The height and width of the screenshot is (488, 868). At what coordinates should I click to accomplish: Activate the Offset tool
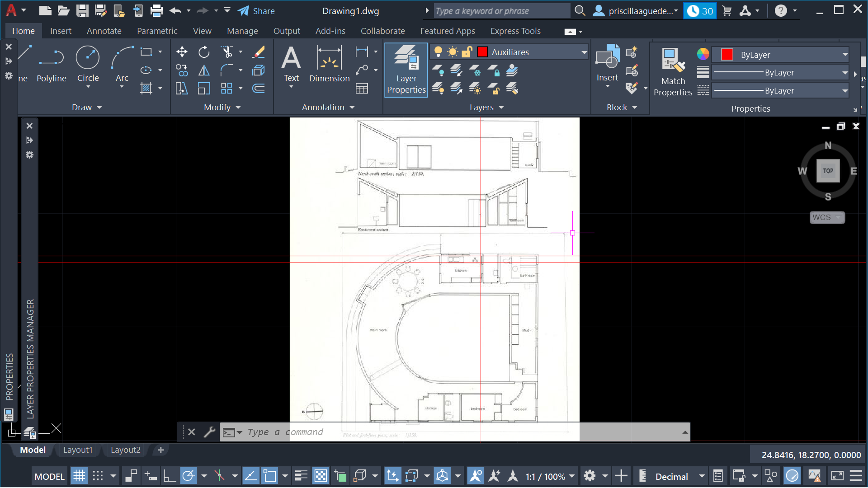click(x=259, y=89)
